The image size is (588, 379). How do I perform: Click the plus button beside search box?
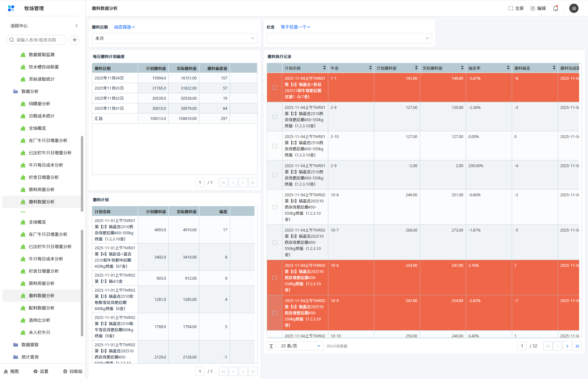tap(75, 40)
